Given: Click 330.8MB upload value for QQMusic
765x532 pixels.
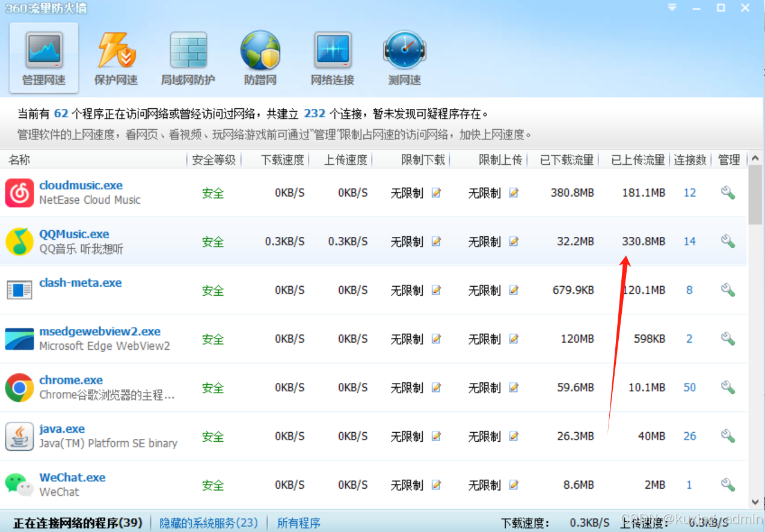Looking at the screenshot, I should pyautogui.click(x=644, y=242).
